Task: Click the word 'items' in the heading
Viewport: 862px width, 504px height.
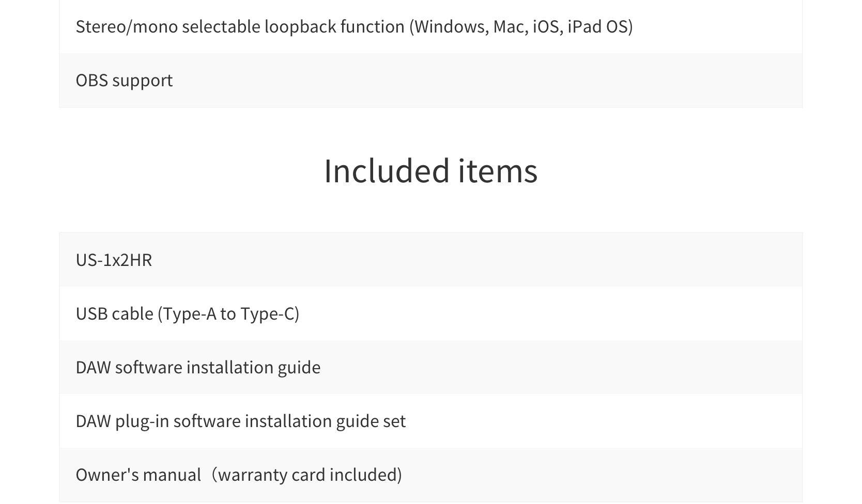Action: click(x=498, y=170)
